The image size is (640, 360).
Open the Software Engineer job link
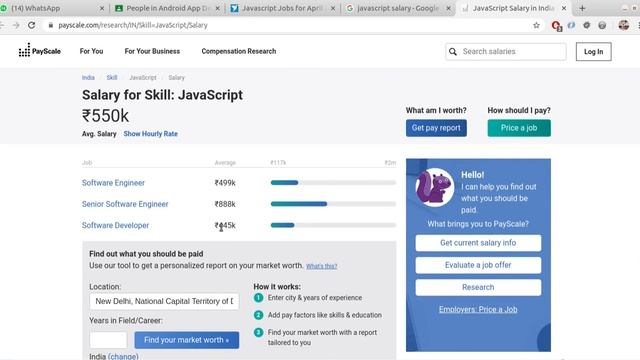[x=113, y=183]
